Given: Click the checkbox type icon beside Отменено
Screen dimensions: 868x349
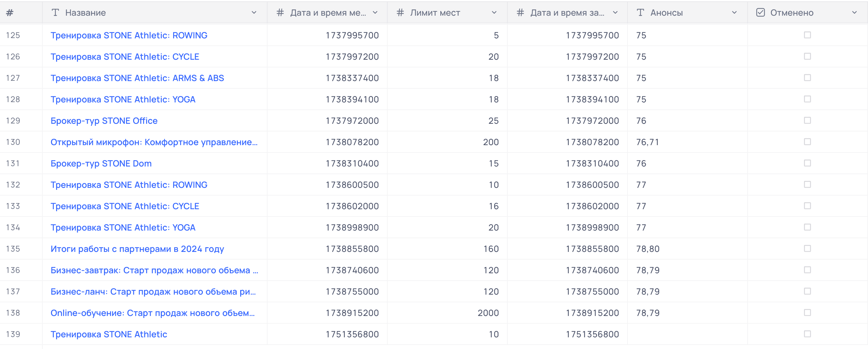Looking at the screenshot, I should pyautogui.click(x=761, y=13).
